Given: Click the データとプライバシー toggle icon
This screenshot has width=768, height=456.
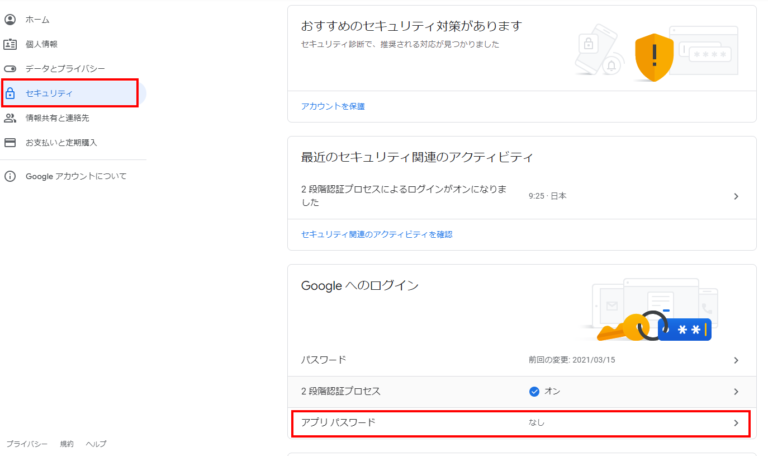Looking at the screenshot, I should tap(11, 68).
